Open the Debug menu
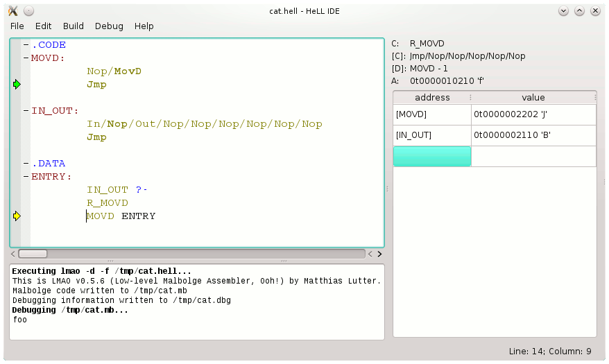609x364 pixels. [109, 26]
